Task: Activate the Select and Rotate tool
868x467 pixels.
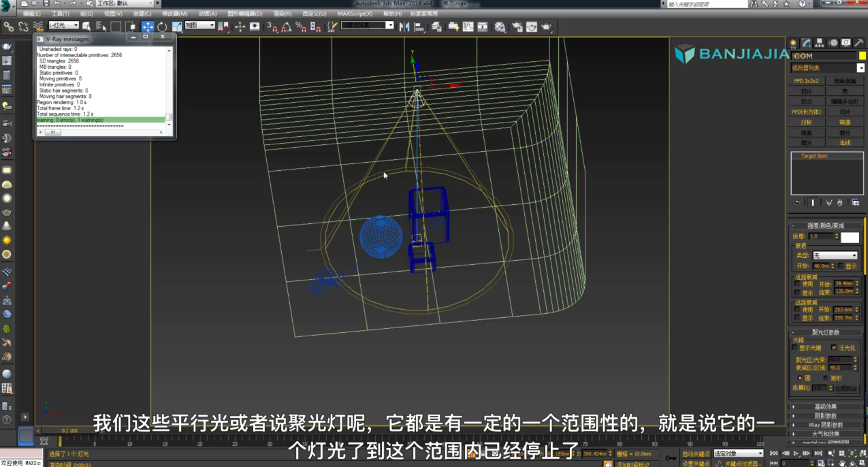Action: [162, 27]
